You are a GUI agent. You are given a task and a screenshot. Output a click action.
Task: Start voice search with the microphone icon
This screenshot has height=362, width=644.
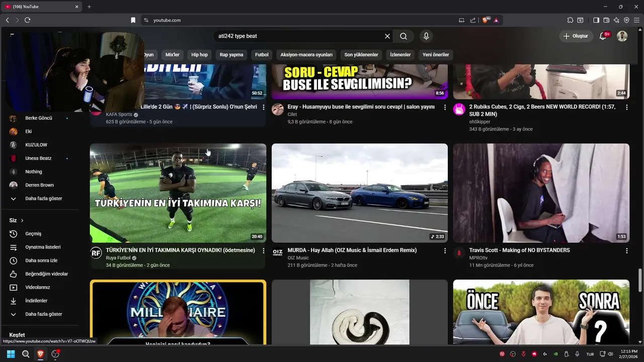426,36
